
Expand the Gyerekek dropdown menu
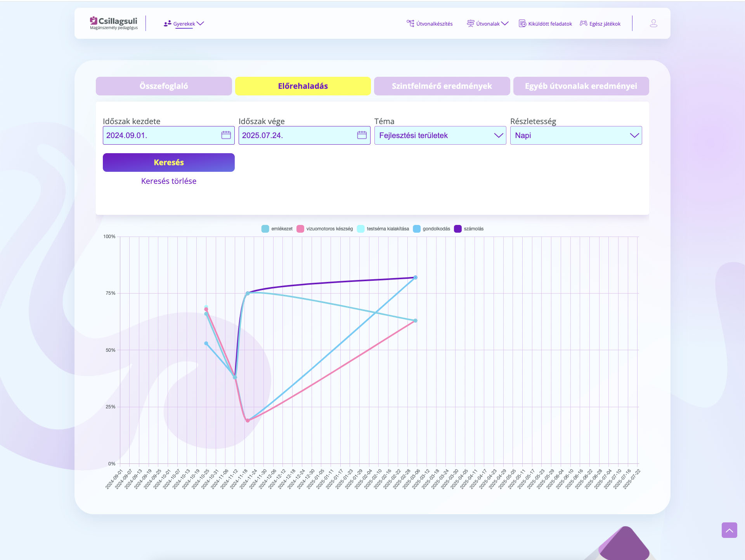tap(184, 24)
